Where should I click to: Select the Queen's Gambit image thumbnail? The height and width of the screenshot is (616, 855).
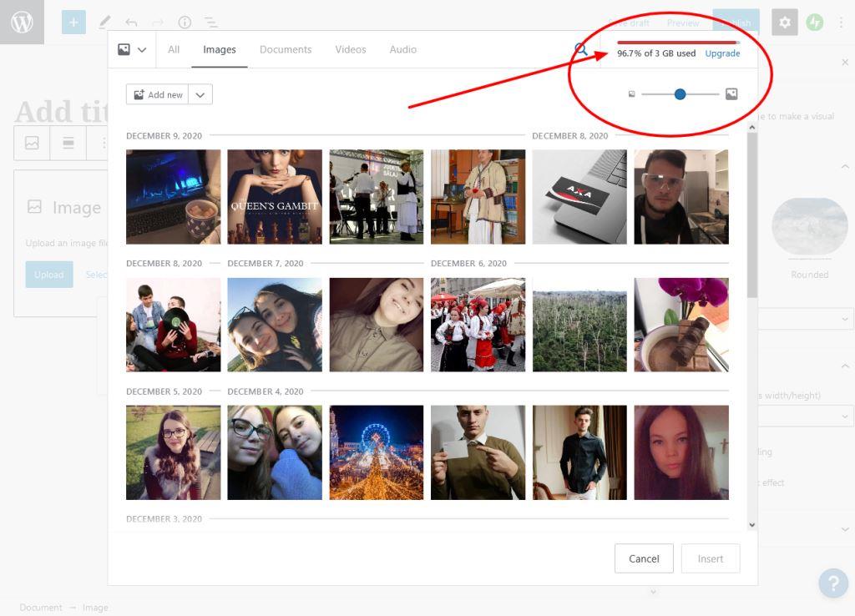coord(275,197)
